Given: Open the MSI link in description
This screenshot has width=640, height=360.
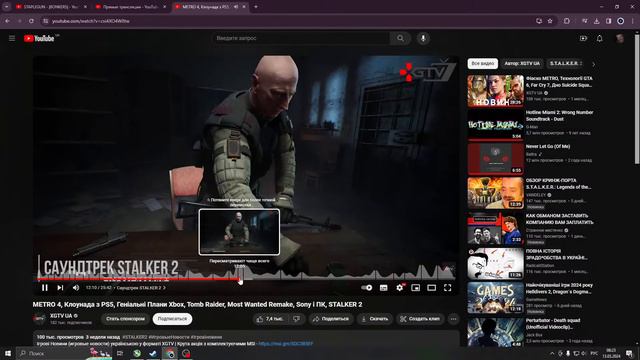Looking at the screenshot, I should tap(285, 344).
